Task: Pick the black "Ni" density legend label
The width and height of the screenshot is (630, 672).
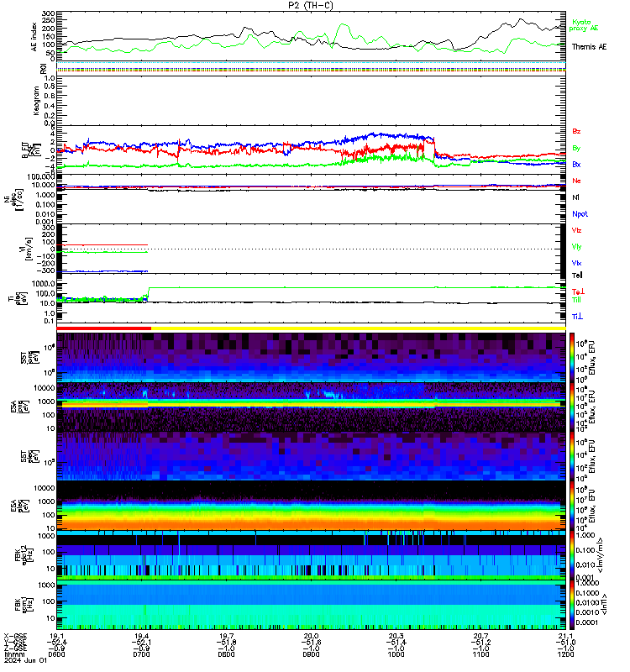Action: pos(575,197)
